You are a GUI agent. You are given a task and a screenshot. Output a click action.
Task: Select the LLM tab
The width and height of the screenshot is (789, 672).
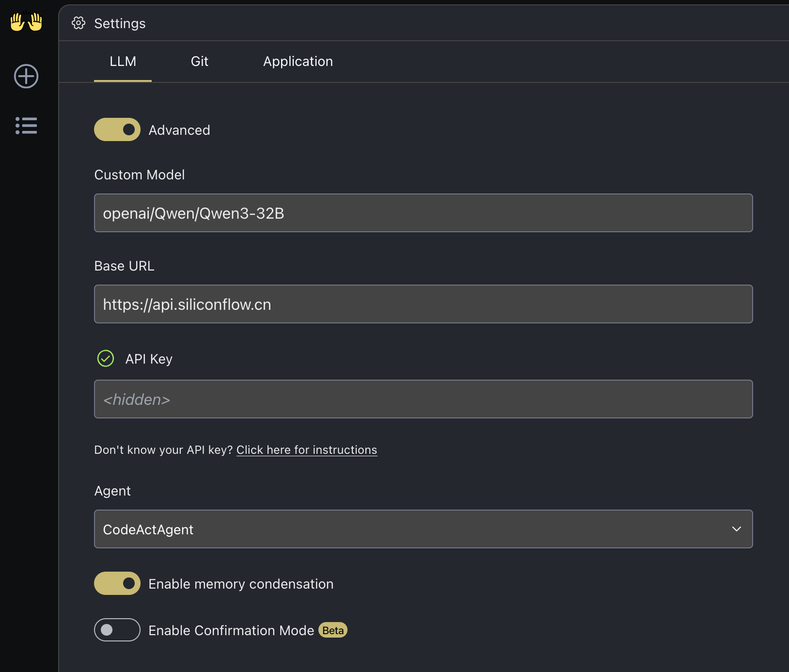[123, 61]
